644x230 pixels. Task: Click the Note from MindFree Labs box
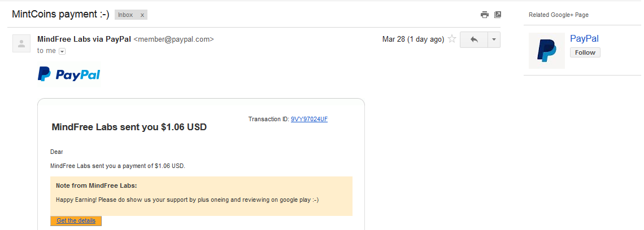coord(201,196)
